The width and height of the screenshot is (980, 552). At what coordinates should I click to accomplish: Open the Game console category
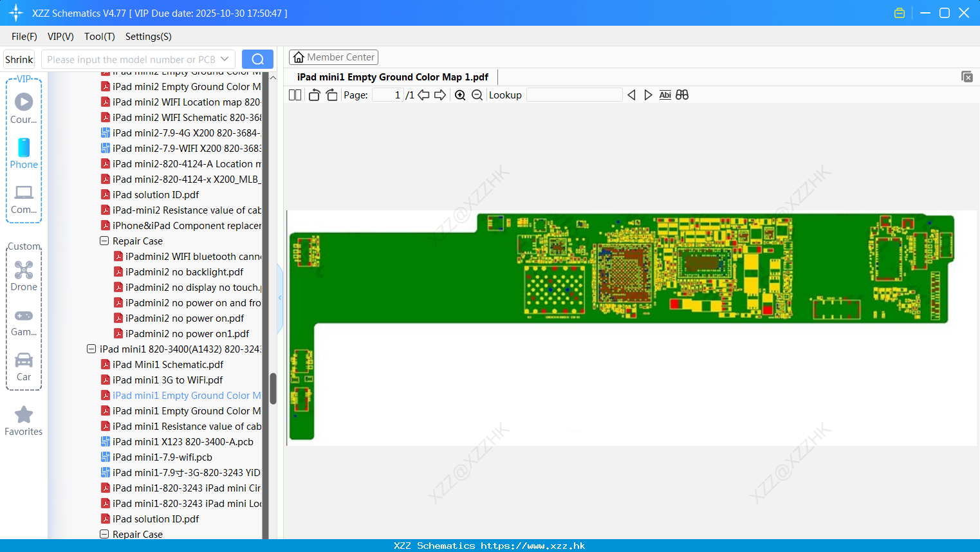pyautogui.click(x=24, y=322)
